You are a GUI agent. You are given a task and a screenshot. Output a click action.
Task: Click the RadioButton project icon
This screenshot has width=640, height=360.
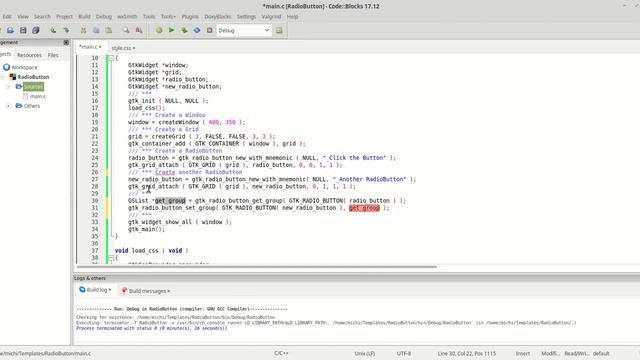[13, 77]
